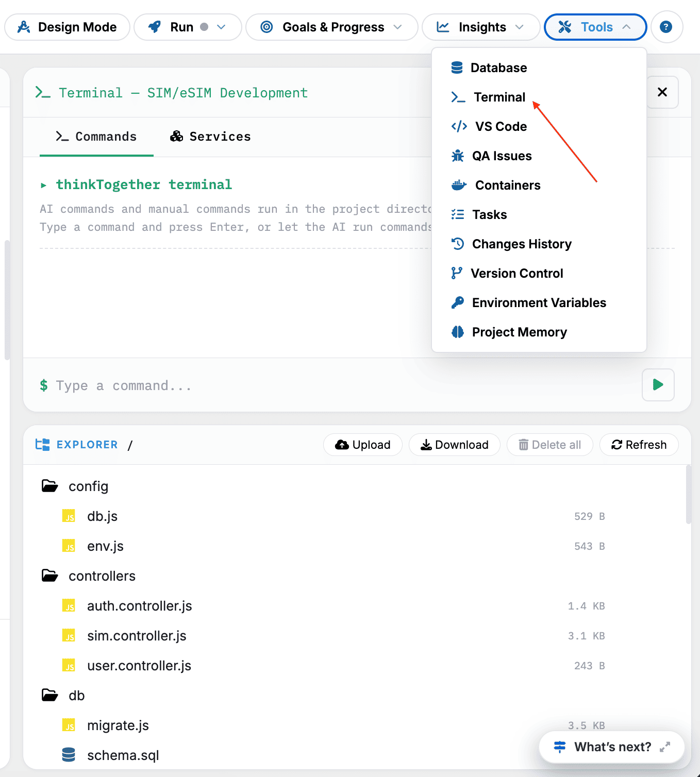Click the help question mark icon

pos(666,27)
